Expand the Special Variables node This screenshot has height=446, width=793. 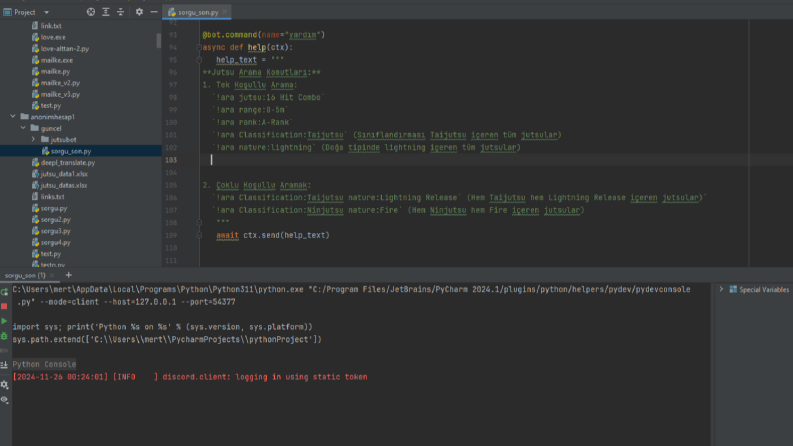[722, 289]
